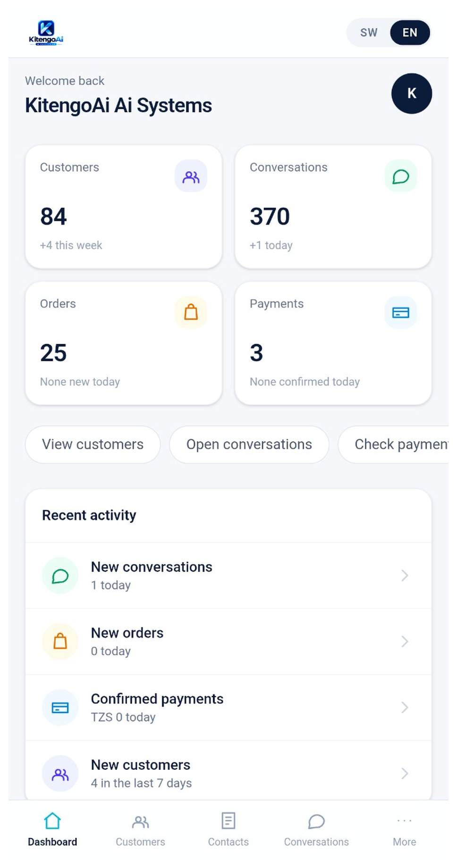Screen dimensions: 457x868
Task: Click the Confirmed payments card icon
Action: (60, 708)
